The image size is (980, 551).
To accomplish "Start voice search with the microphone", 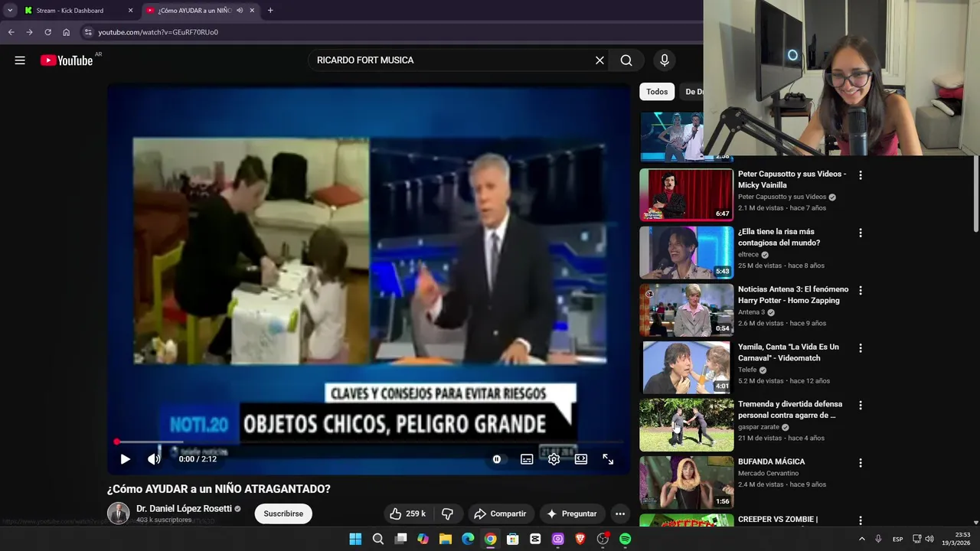I will 664,60.
